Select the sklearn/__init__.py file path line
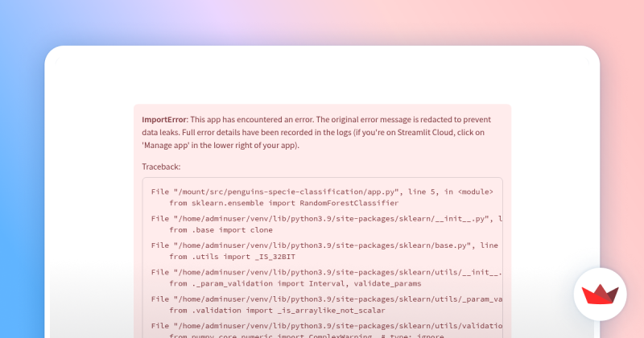Viewport: 644px width, 338px height. tap(327, 218)
